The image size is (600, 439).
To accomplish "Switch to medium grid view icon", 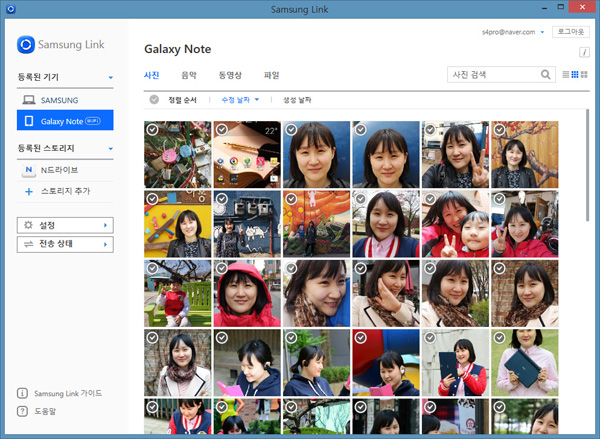I will (575, 75).
